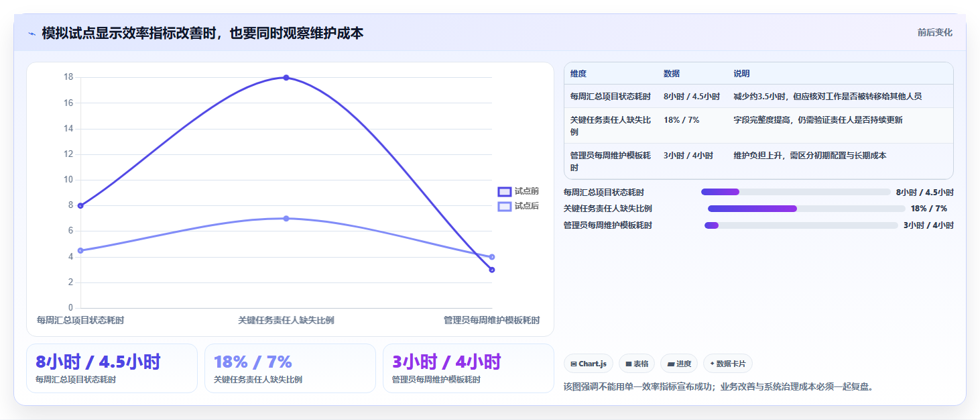Image resolution: width=980 pixels, height=420 pixels.
Task: Click the lightning icon beside the title
Action: [32, 34]
